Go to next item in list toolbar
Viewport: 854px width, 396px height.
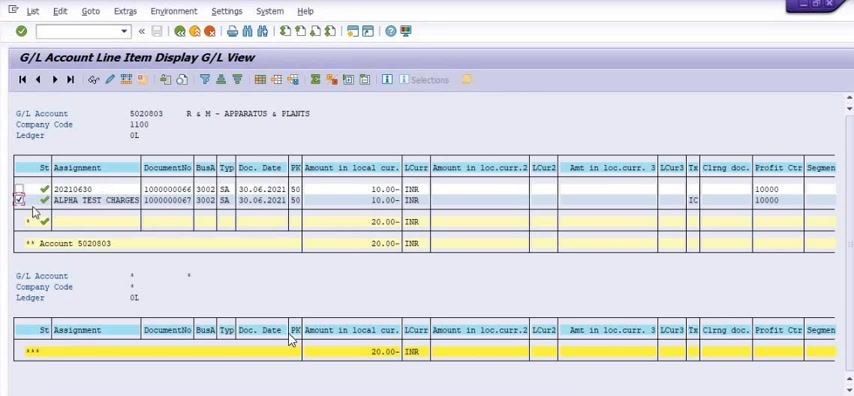click(54, 80)
